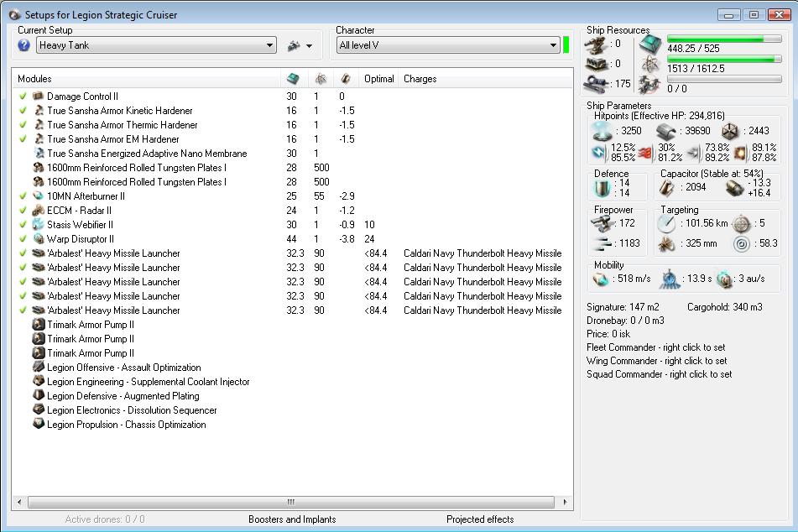The height and width of the screenshot is (532, 798).
Task: Click the Warp Disruptor II module icon
Action: tap(38, 238)
